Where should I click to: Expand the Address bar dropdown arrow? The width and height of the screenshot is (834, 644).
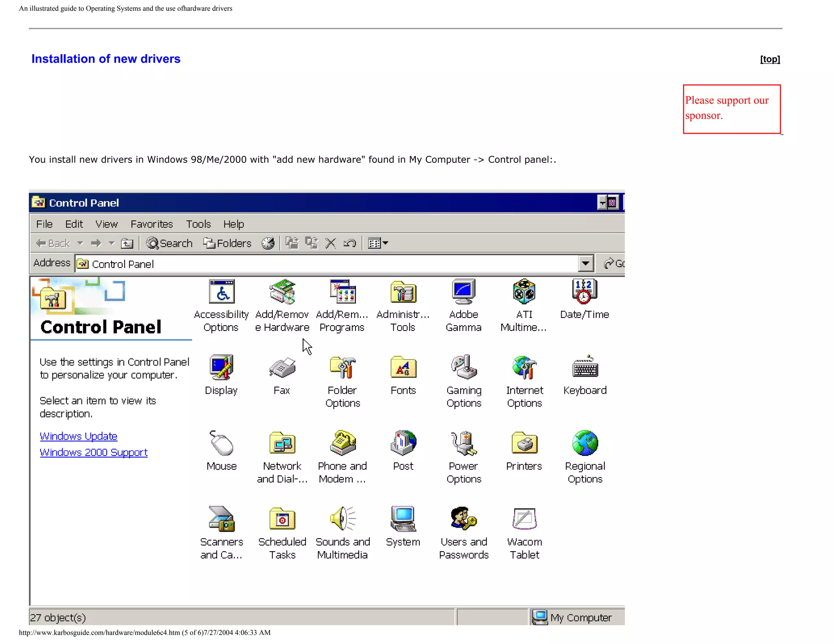coord(586,263)
